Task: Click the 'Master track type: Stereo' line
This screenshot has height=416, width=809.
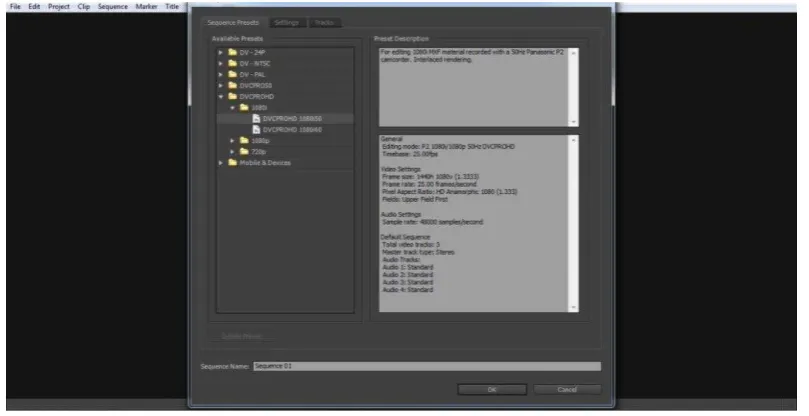Action: coord(418,252)
